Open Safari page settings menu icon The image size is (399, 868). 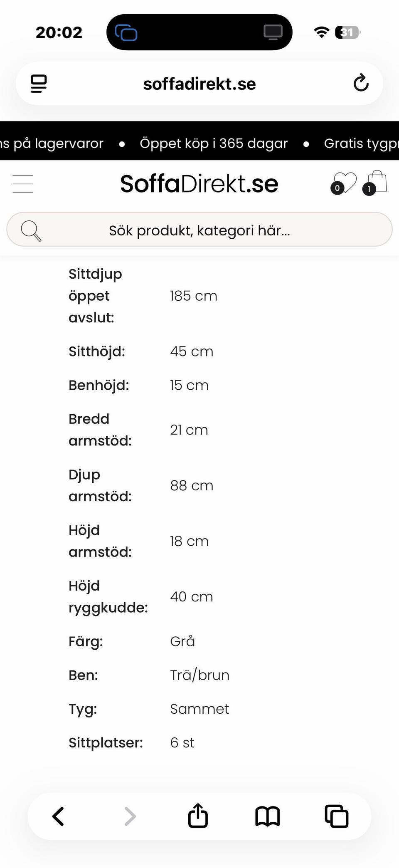pos(39,84)
